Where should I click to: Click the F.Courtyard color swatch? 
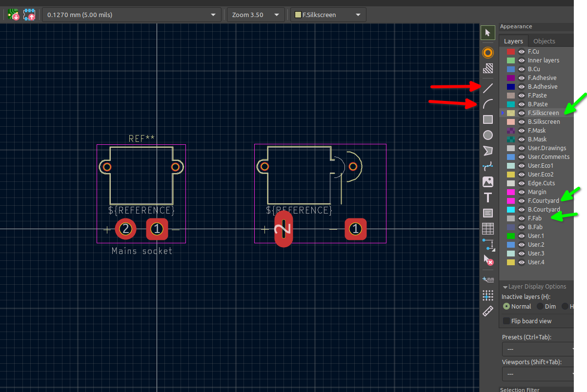[511, 201]
